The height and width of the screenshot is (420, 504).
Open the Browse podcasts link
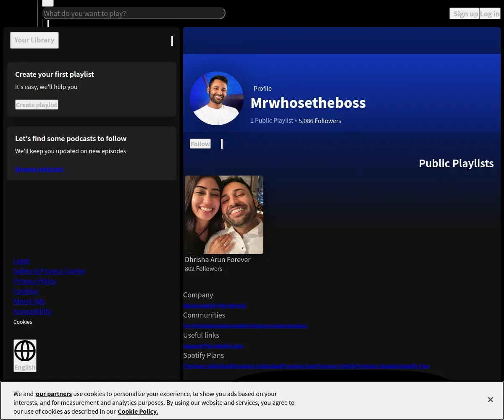[x=39, y=169]
